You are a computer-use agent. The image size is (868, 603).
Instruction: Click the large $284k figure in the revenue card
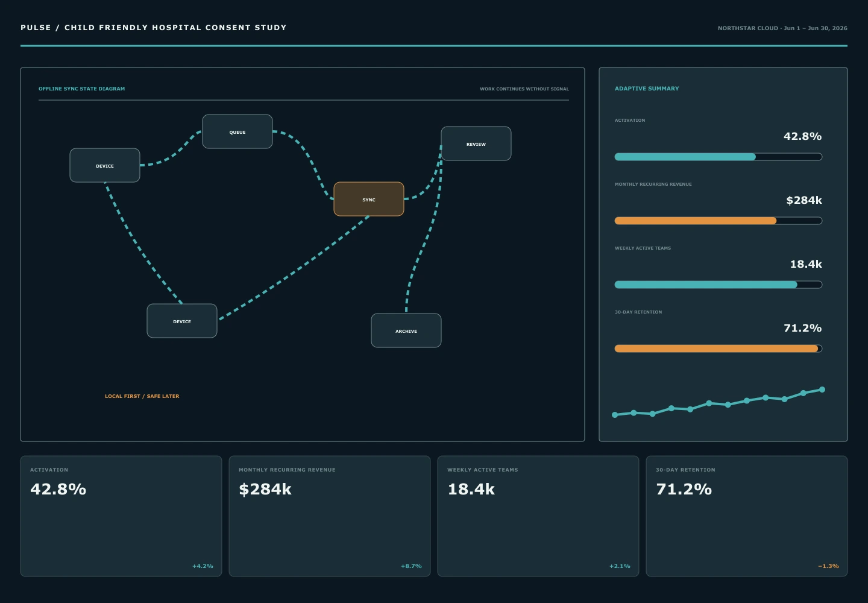click(x=265, y=489)
